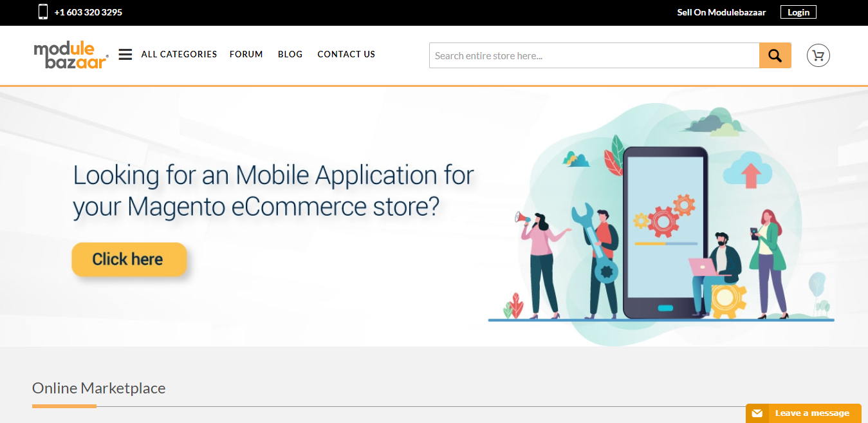Click the banner headline about Magento eCommerce store
The image size is (868, 423).
[x=273, y=191]
